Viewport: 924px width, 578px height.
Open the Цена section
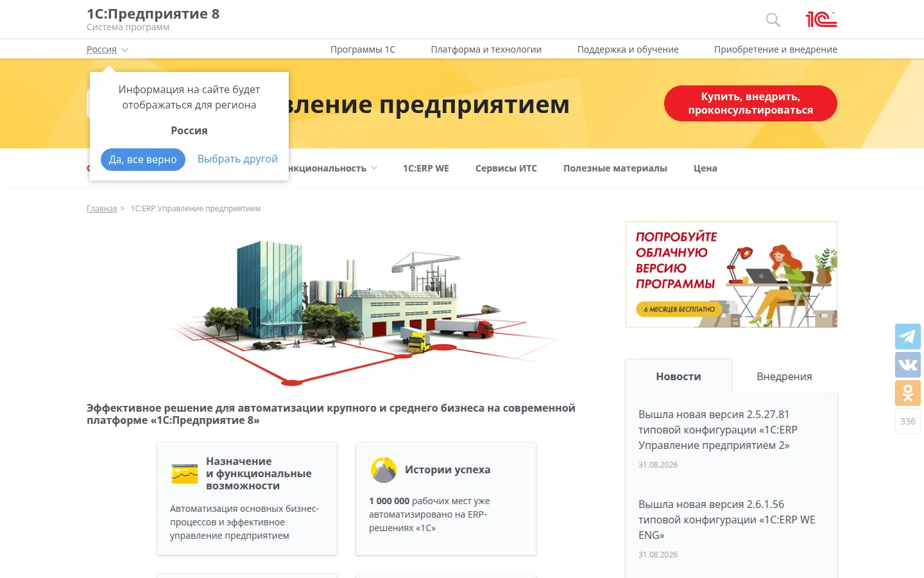coord(705,168)
